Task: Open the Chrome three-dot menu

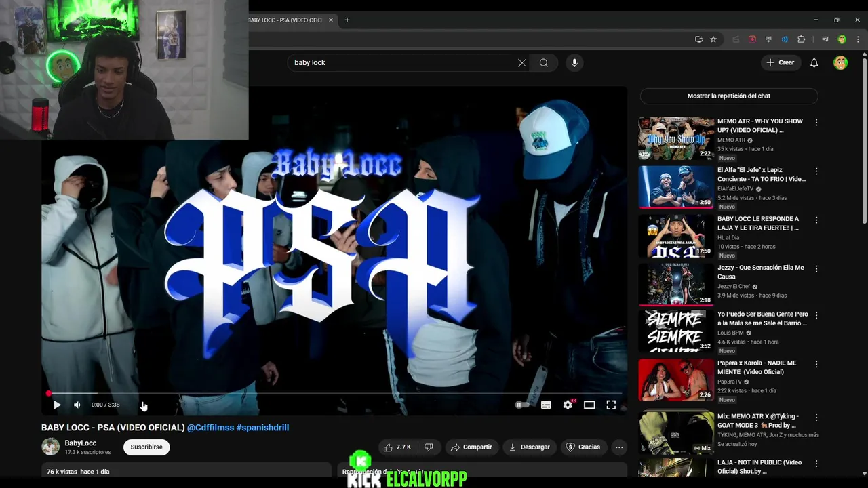Action: (858, 39)
